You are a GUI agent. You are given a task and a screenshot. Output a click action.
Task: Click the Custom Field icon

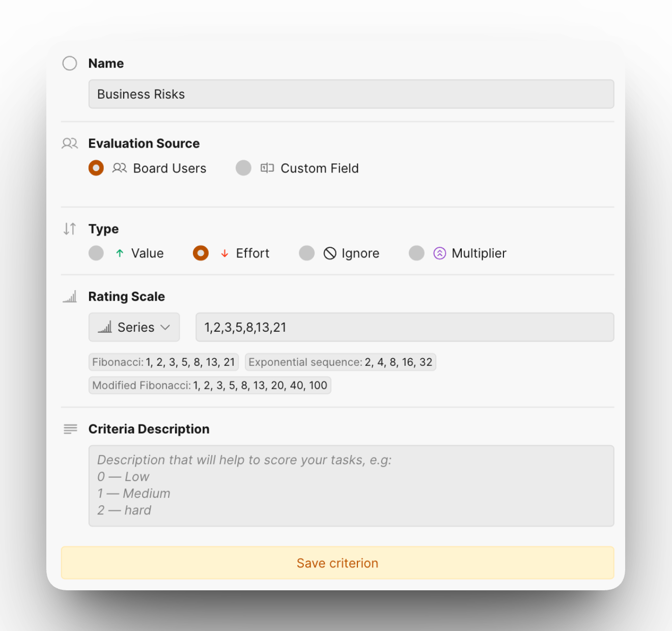point(267,168)
